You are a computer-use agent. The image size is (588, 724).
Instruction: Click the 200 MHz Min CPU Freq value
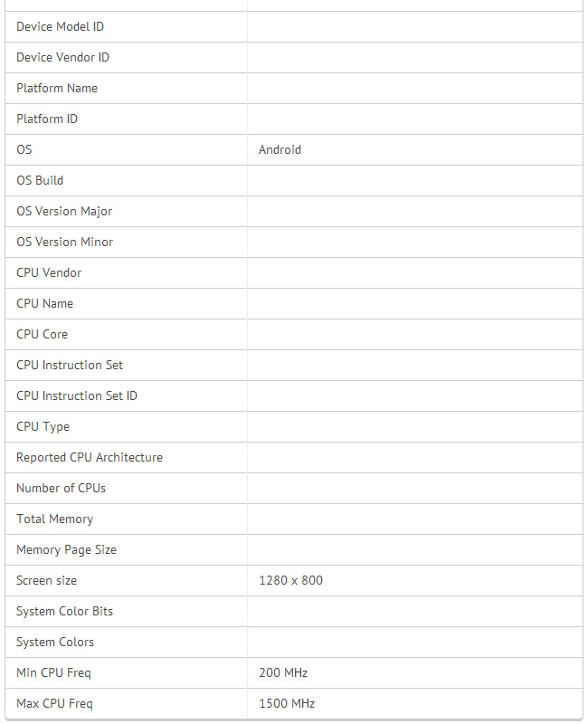point(283,673)
